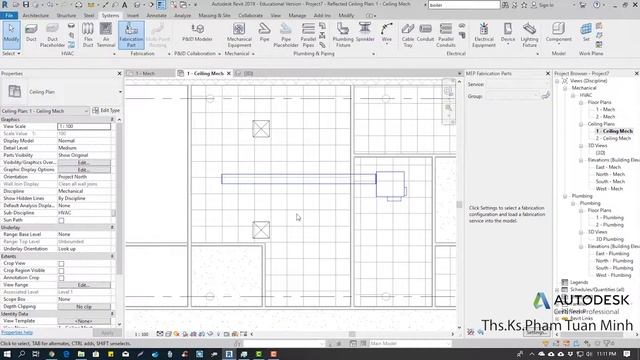This screenshot has height=360, width=640.
Task: Select the Wire tool
Action: (x=387, y=33)
